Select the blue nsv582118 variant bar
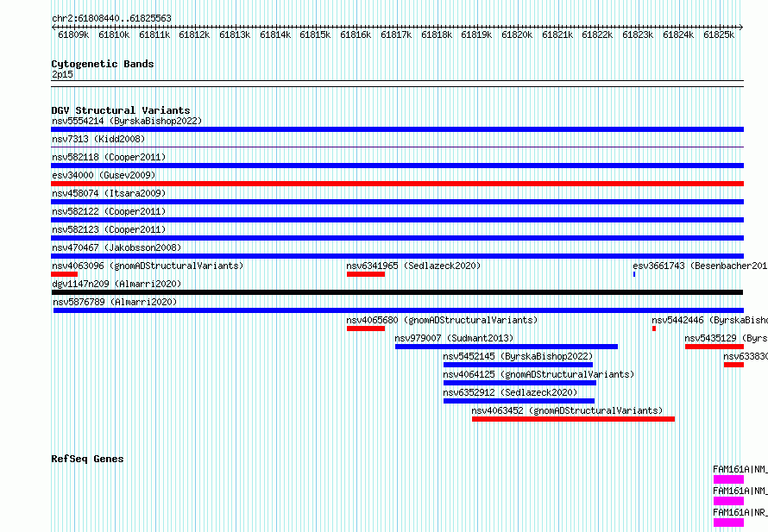768x532 pixels. click(x=397, y=166)
